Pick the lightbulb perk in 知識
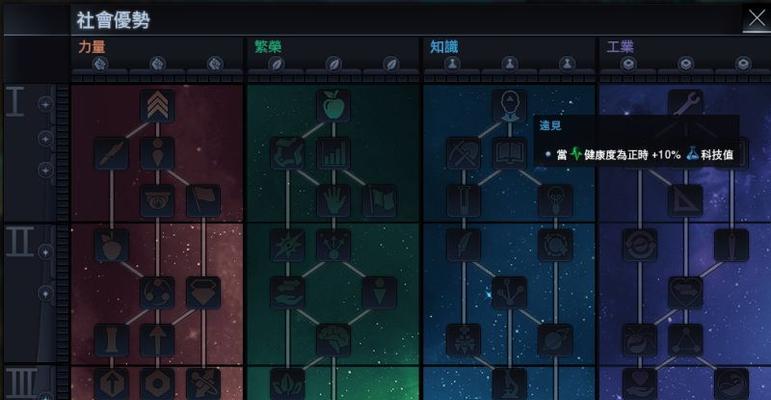This screenshot has width=771, height=400. click(x=556, y=201)
